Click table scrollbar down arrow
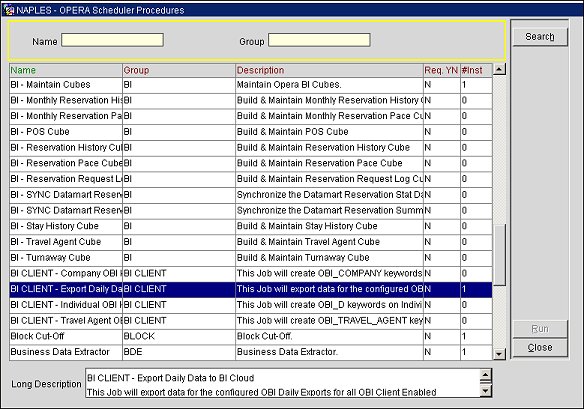This screenshot has height=409, width=584. pos(499,354)
